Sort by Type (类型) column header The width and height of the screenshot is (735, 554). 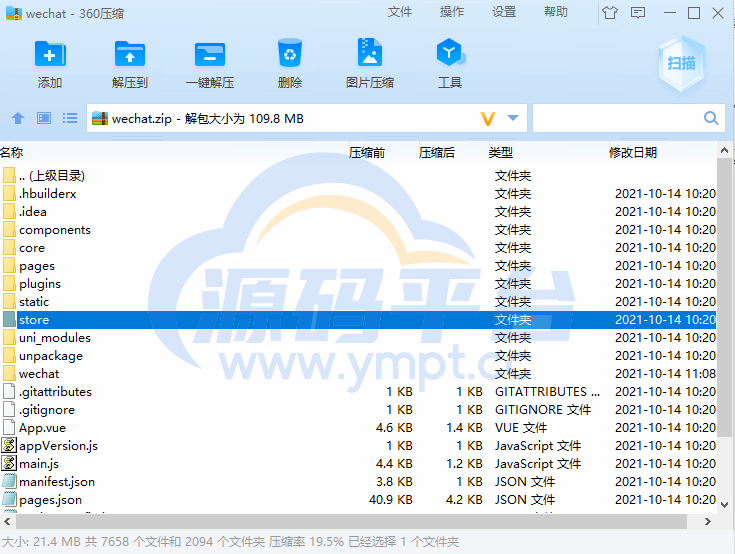pos(501,152)
